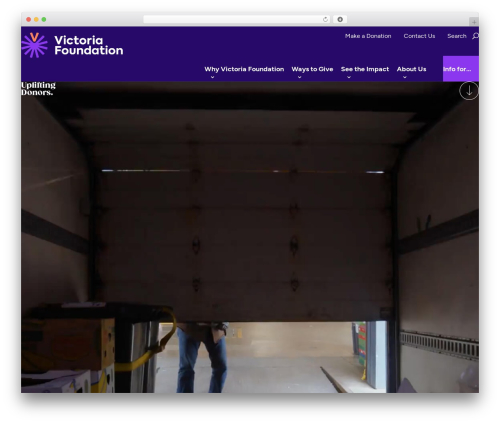Click the Uplifting Donors heading text
Viewport: 500px width, 423px height.
[x=38, y=89]
